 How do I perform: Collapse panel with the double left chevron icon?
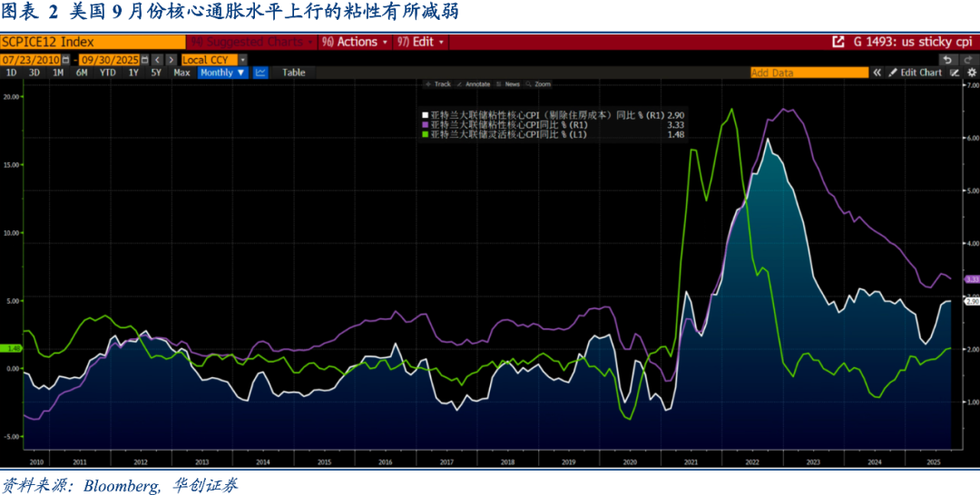click(877, 73)
